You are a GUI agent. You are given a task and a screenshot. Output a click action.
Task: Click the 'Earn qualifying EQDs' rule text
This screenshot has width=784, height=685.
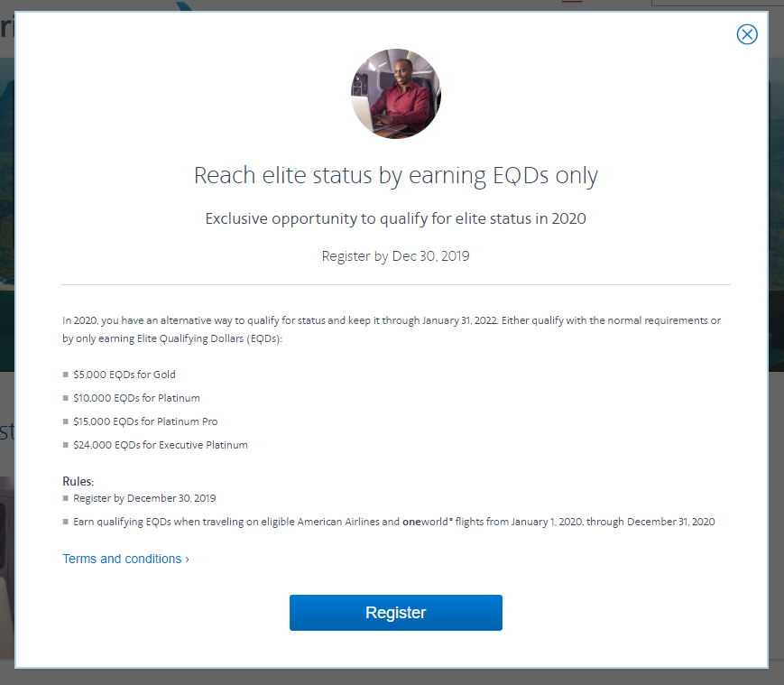coord(226,522)
